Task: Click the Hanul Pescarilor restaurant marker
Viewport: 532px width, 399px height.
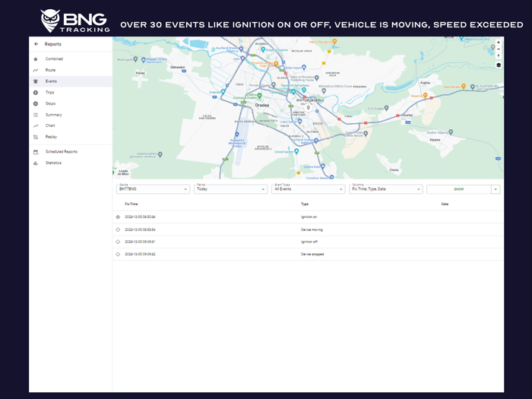Action: point(334,41)
